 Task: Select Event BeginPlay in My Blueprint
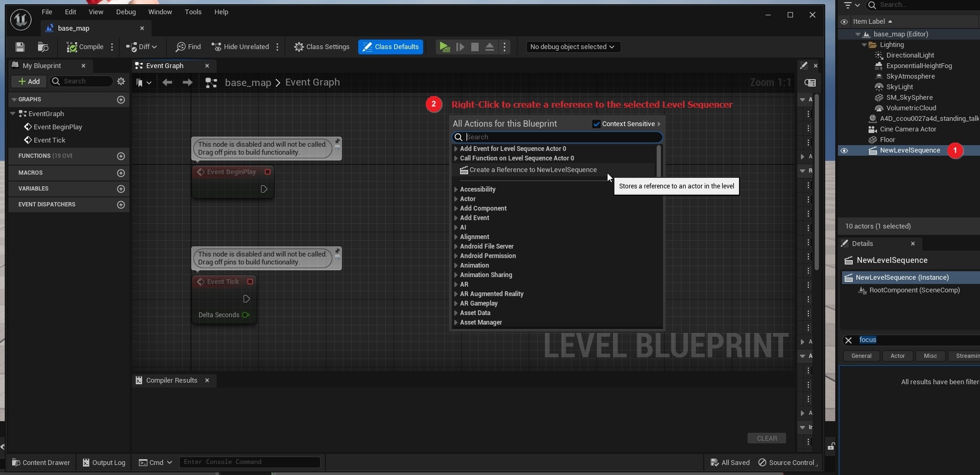point(58,127)
